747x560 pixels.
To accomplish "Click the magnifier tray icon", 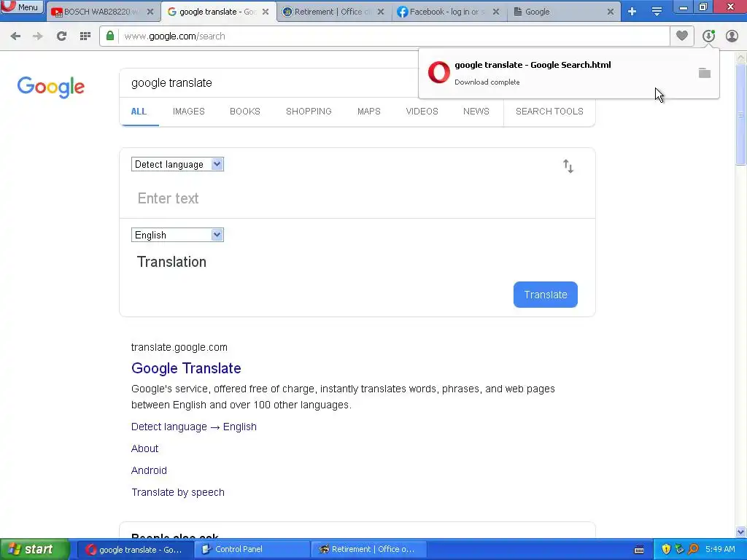I will (x=693, y=550).
